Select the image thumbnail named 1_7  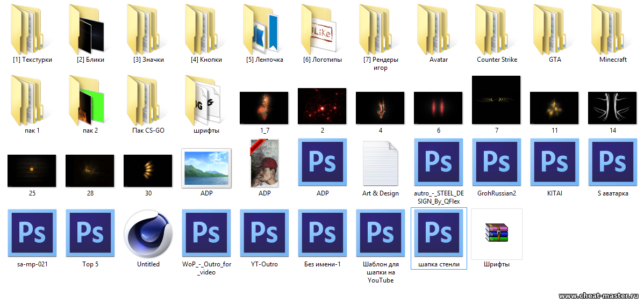click(264, 108)
